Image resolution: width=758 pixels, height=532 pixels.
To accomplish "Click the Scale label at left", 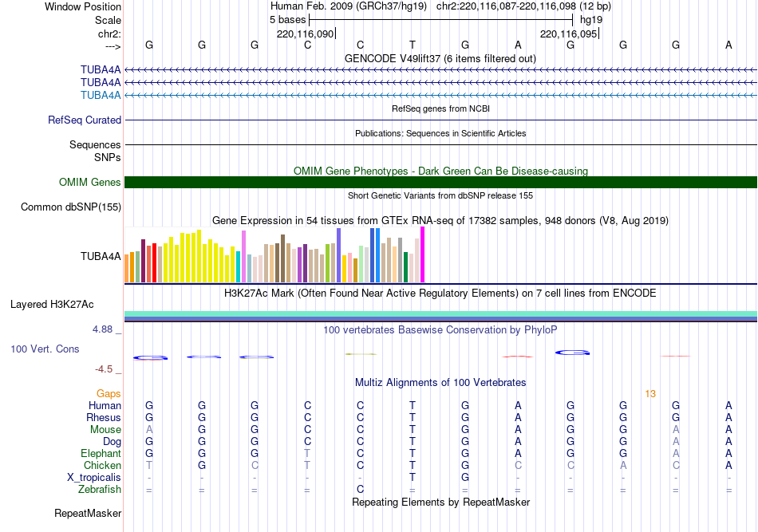I will (x=109, y=20).
